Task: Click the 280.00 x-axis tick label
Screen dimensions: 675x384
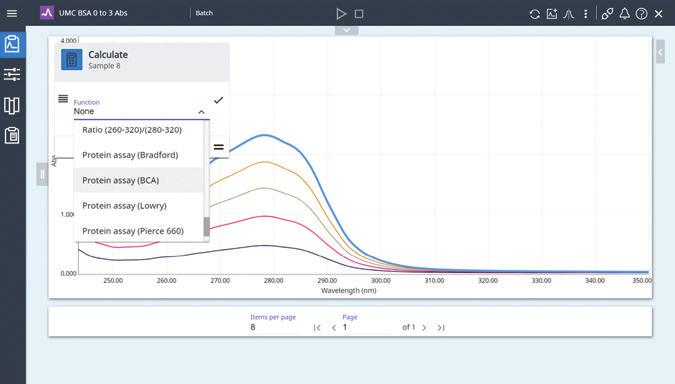Action: (x=273, y=280)
